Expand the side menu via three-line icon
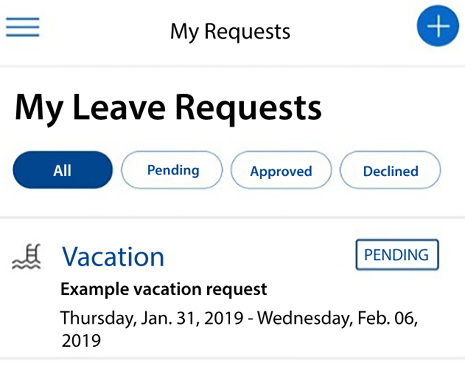Viewport: 465px width, 369px height. [23, 27]
